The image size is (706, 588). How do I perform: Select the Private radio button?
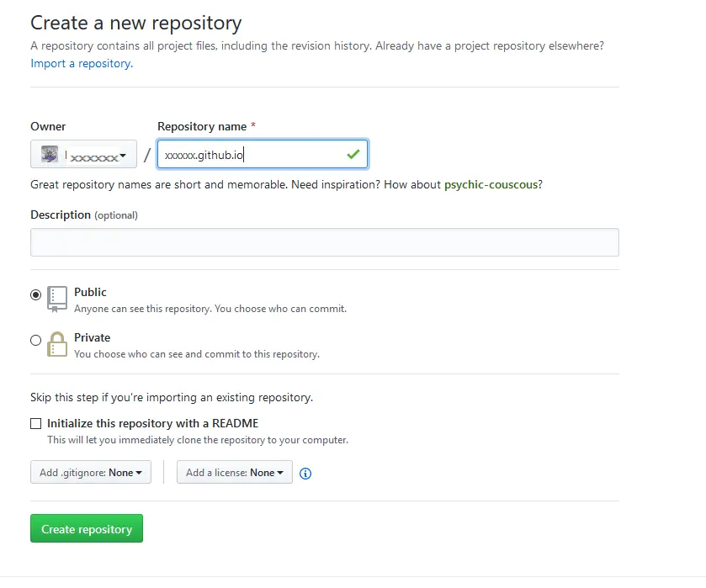[x=35, y=341]
